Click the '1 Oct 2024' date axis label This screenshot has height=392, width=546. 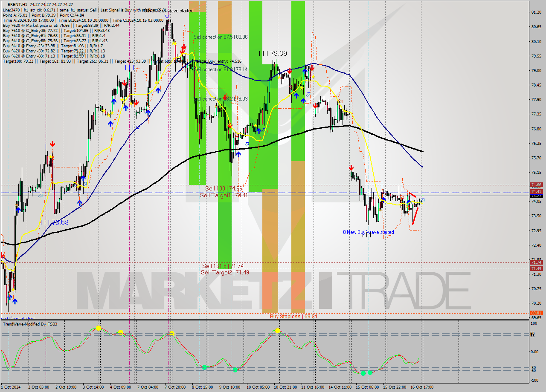pos(11,387)
